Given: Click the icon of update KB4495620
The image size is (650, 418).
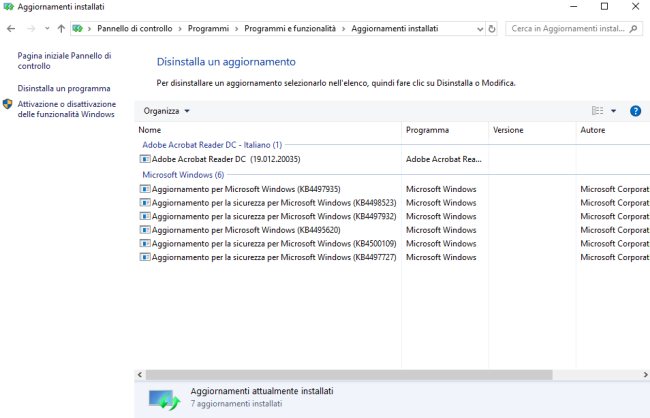Looking at the screenshot, I should pos(145,230).
